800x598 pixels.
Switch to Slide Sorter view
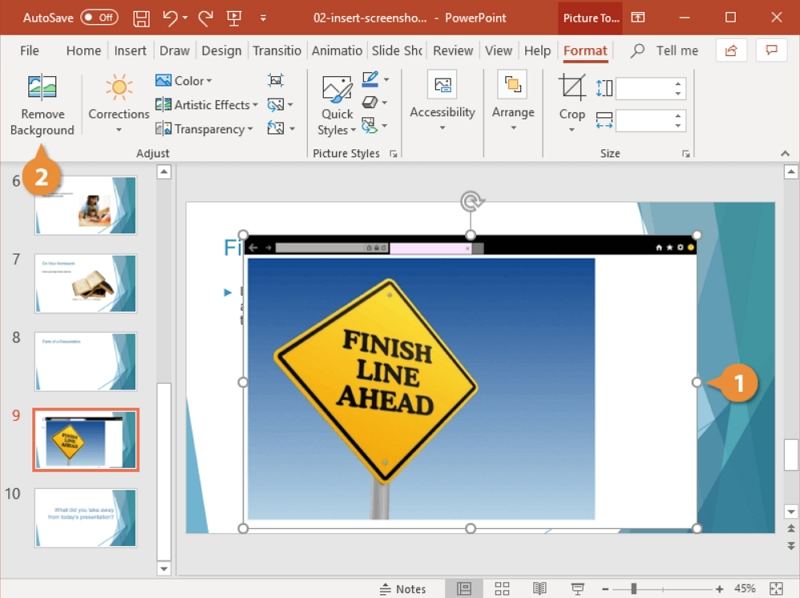pos(502,589)
